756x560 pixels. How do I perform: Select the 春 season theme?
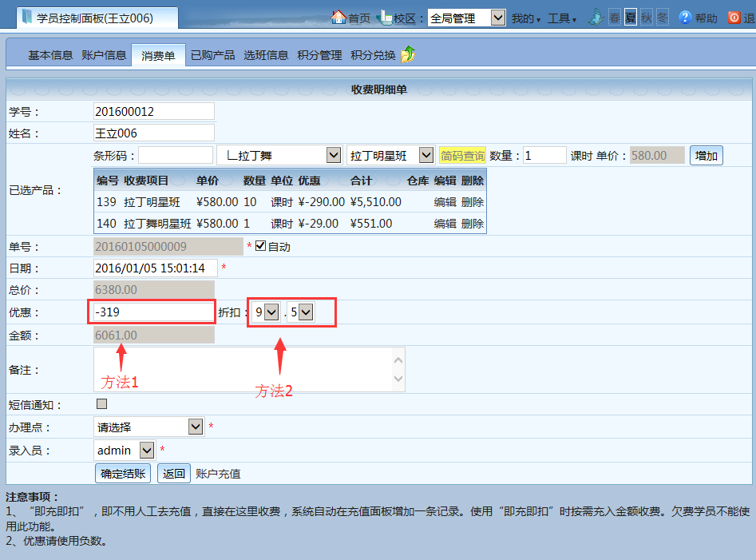pyautogui.click(x=614, y=18)
